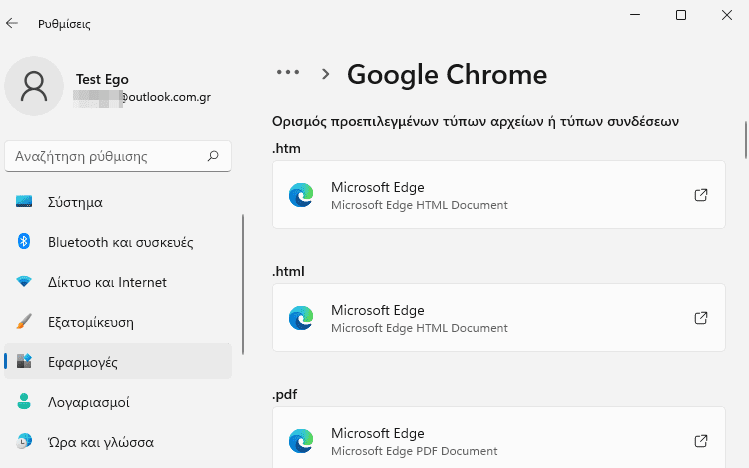Click the external-link icon in the .pdf card
Image resolution: width=749 pixels, height=468 pixels.
(701, 441)
